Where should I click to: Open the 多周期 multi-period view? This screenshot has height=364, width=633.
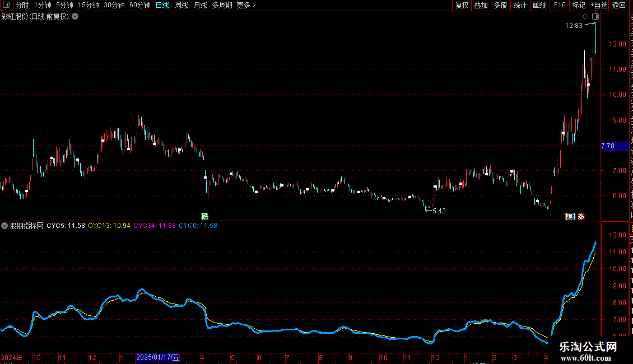(222, 5)
